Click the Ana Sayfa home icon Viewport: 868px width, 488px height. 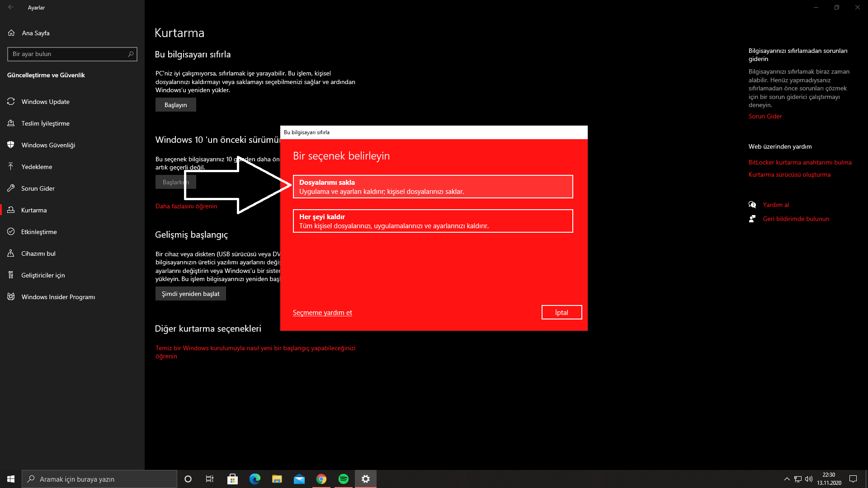11,33
